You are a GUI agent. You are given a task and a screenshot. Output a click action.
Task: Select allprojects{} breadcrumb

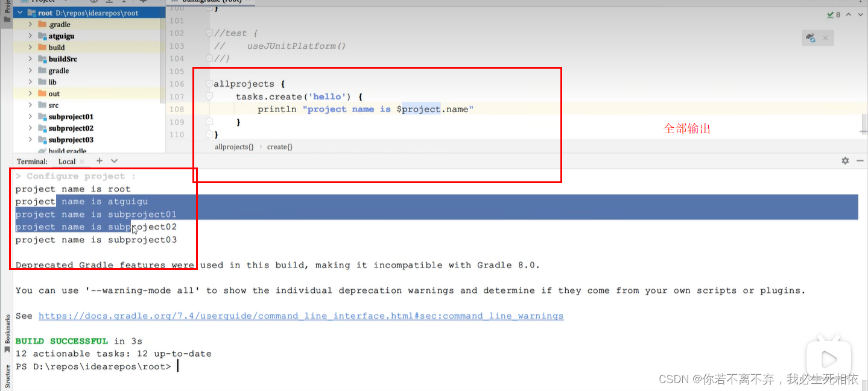(234, 147)
